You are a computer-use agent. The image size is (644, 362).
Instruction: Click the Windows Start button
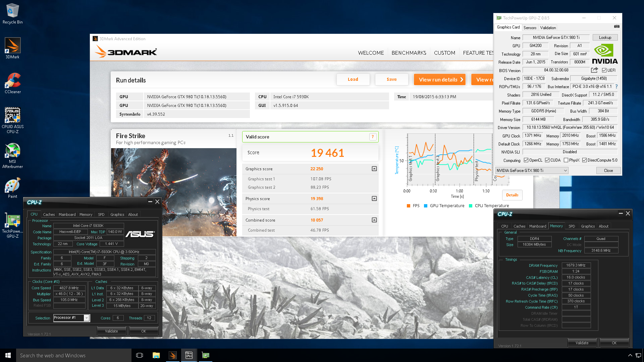pyautogui.click(x=8, y=355)
